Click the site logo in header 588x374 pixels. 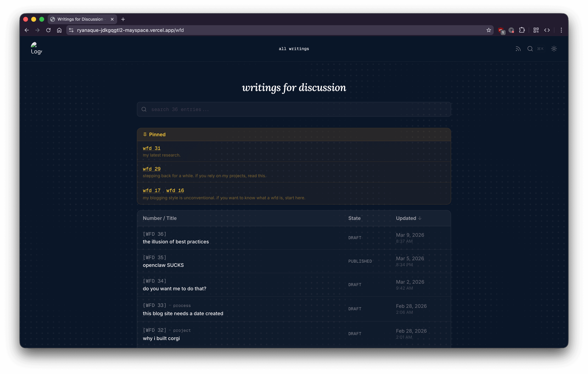click(36, 48)
